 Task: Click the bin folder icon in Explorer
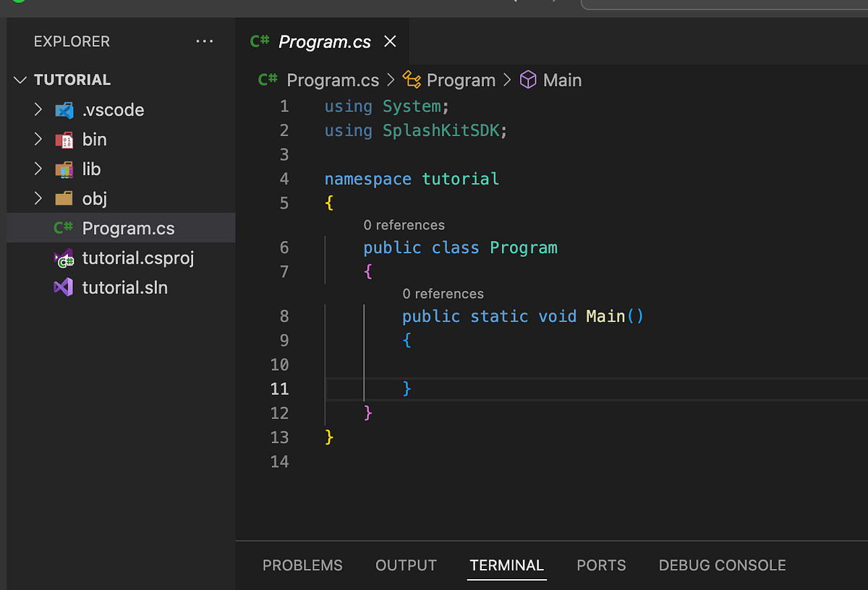point(65,139)
